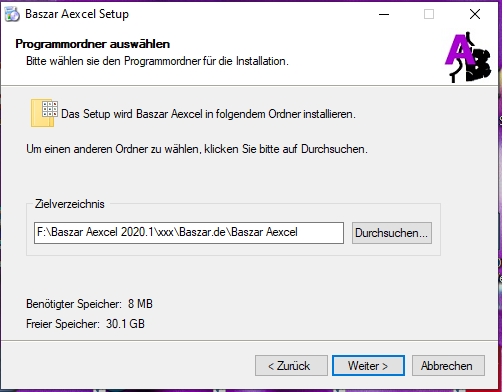Click the Freier Speicher 30.1 GB text
The height and width of the screenshot is (392, 502).
pyautogui.click(x=85, y=324)
